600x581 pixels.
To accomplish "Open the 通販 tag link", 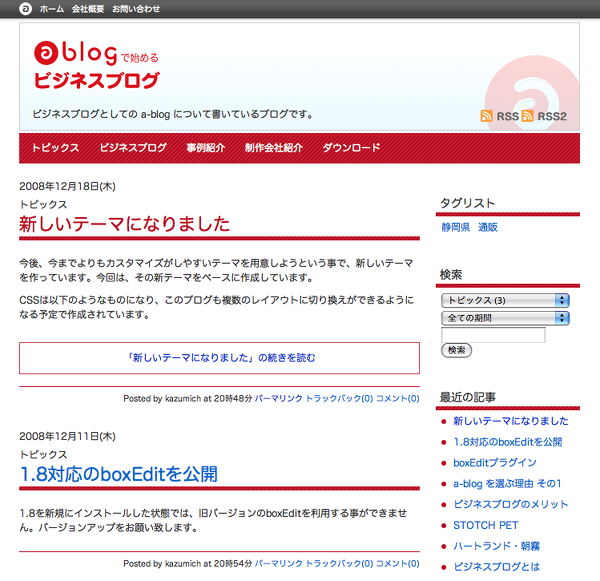I will (x=488, y=227).
